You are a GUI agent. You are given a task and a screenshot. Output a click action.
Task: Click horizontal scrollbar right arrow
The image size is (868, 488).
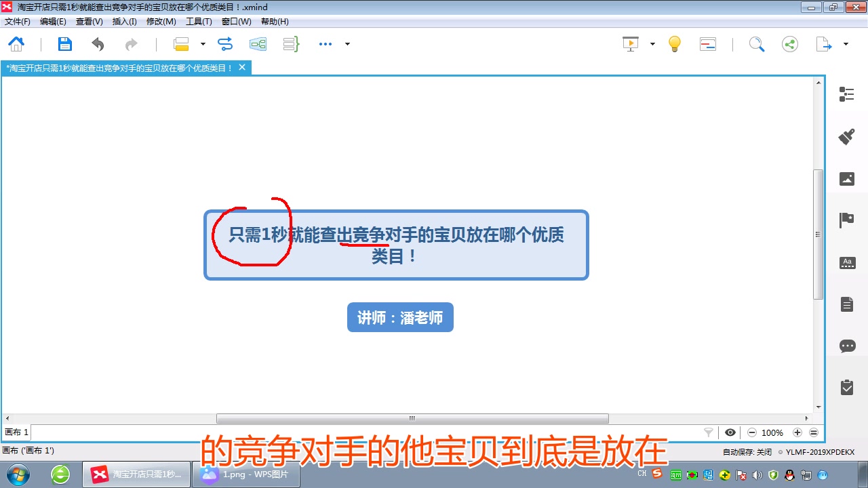tap(807, 419)
